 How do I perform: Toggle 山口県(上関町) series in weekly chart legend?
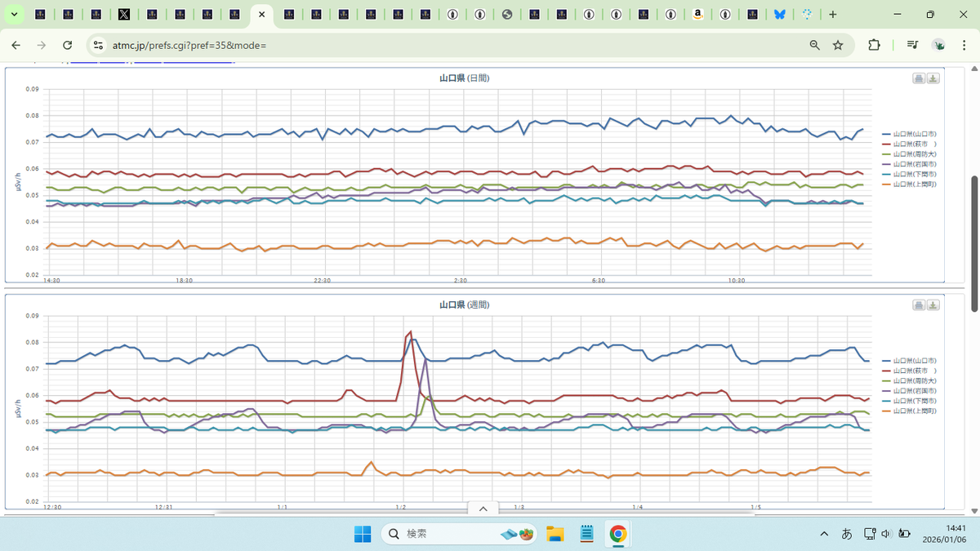pos(909,411)
